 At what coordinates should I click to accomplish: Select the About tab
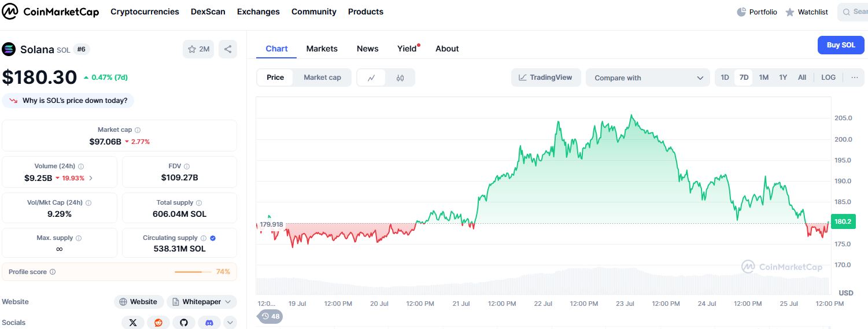tap(447, 49)
